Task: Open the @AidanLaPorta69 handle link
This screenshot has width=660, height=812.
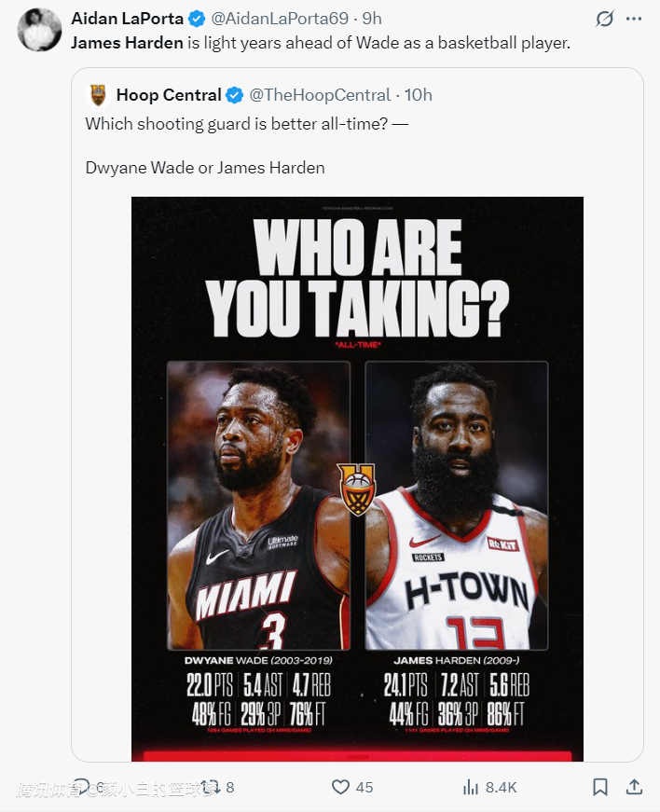Action: click(x=279, y=20)
